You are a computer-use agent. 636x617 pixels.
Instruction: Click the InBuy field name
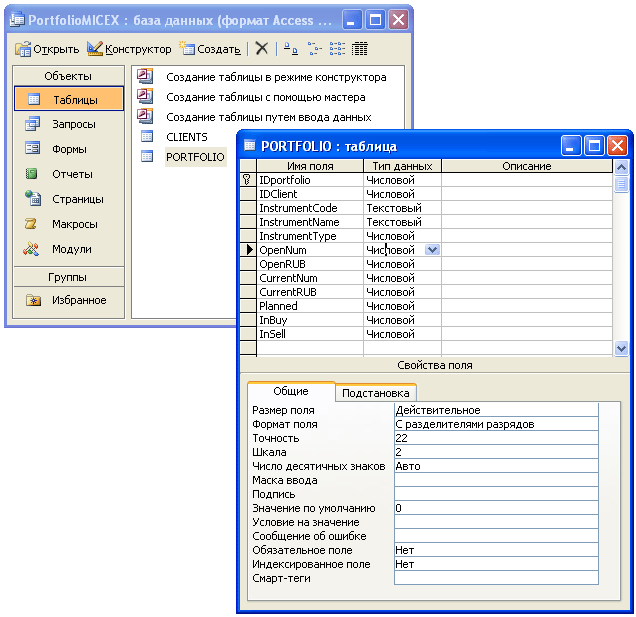[x=310, y=320]
